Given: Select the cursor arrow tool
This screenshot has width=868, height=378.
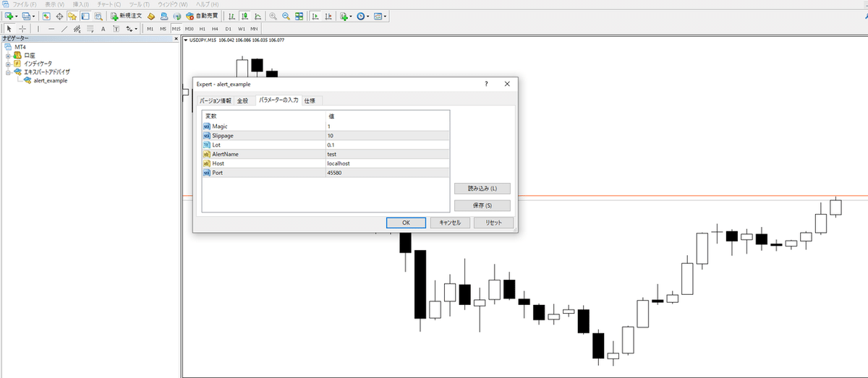Looking at the screenshot, I should 9,29.
